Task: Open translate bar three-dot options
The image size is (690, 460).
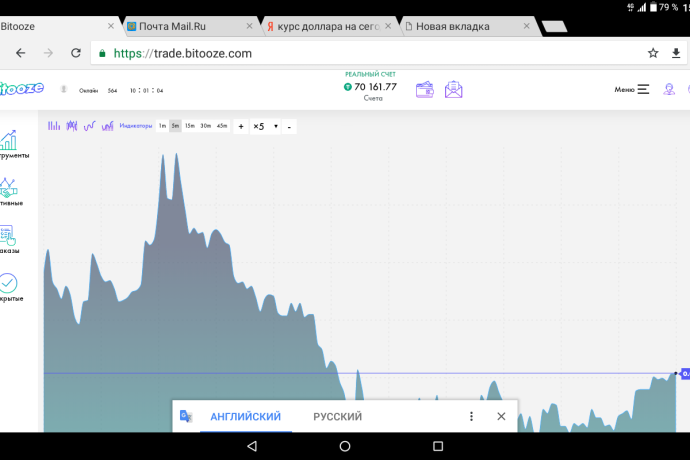Action: point(471,416)
